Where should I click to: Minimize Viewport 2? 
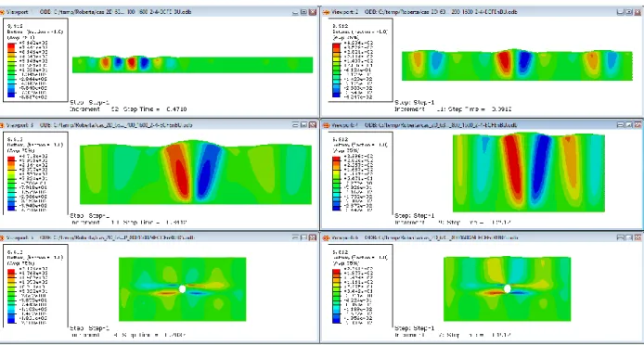(620, 12)
